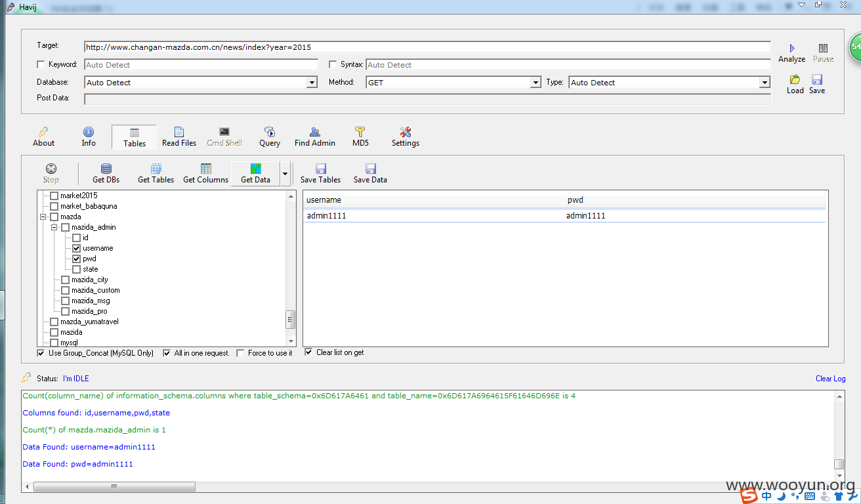Check the mazida_city table checkbox
This screenshot has height=504, width=861.
click(x=65, y=280)
